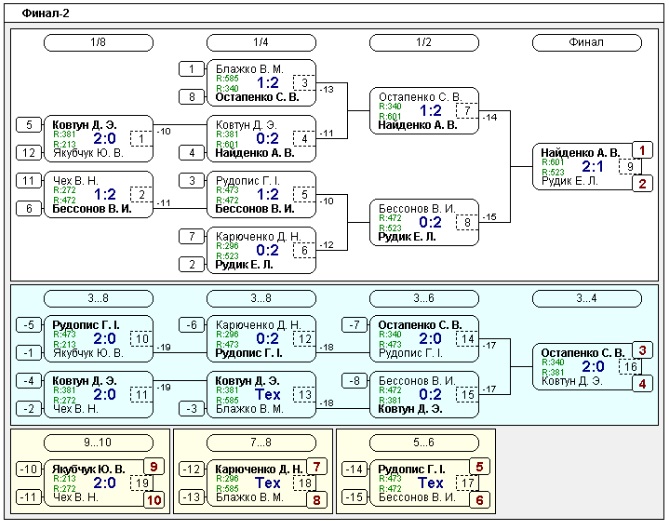The width and height of the screenshot is (669, 521).
Task: Click slot box -3 beside Блажко in match 13
Action: [x=192, y=409]
